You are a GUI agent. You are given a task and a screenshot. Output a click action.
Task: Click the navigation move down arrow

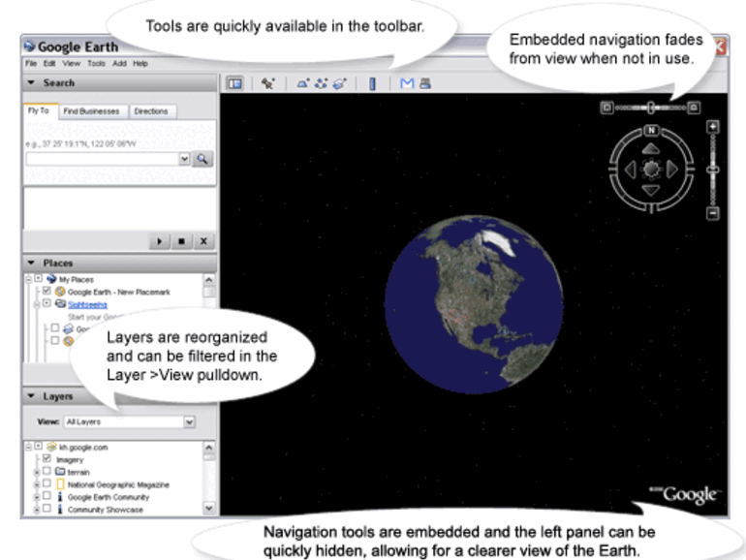[651, 190]
